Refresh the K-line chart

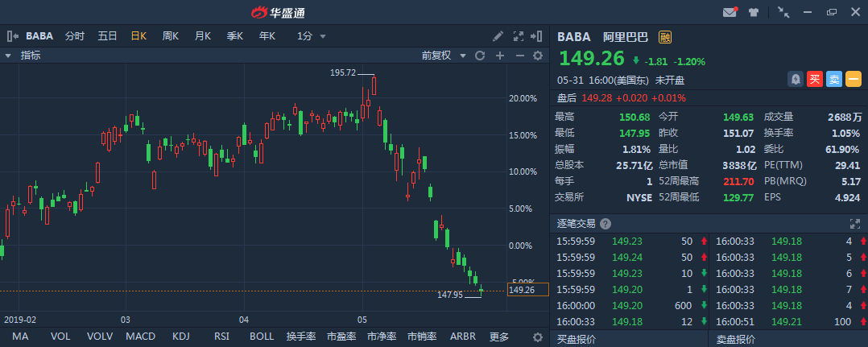pyautogui.click(x=480, y=56)
